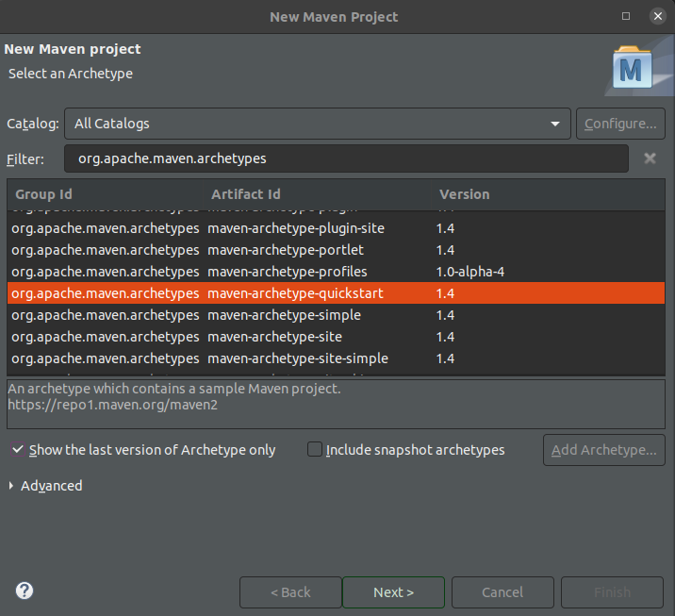Click version 1.0-alpha-4 cell
The height and width of the screenshot is (616, 675).
(x=470, y=272)
